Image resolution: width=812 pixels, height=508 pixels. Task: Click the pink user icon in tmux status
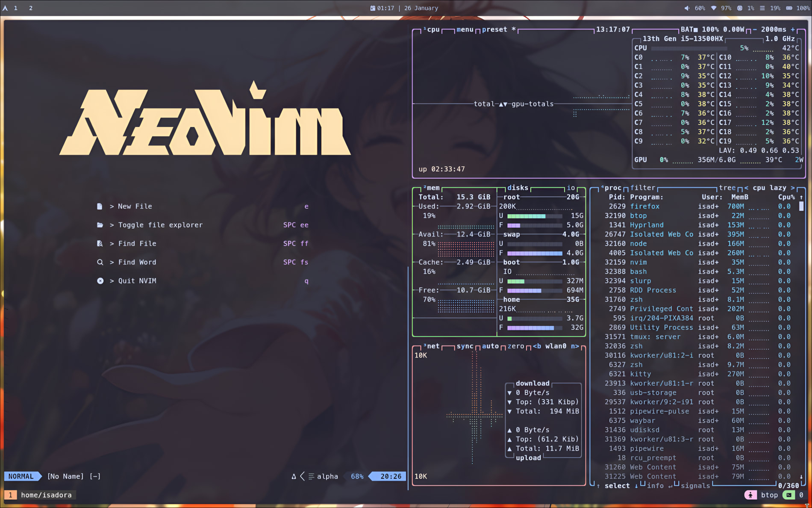coord(750,495)
